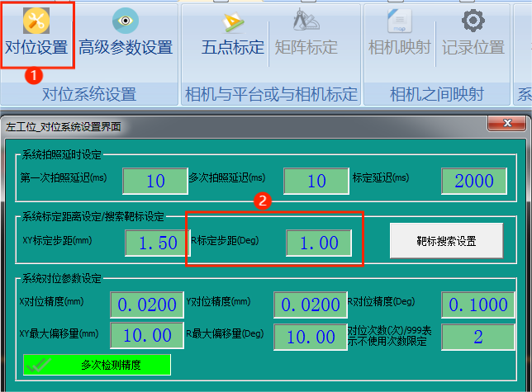Toggle the 多次检测精度 green checkbox
The height and width of the screenshot is (392, 532).
tap(97, 364)
